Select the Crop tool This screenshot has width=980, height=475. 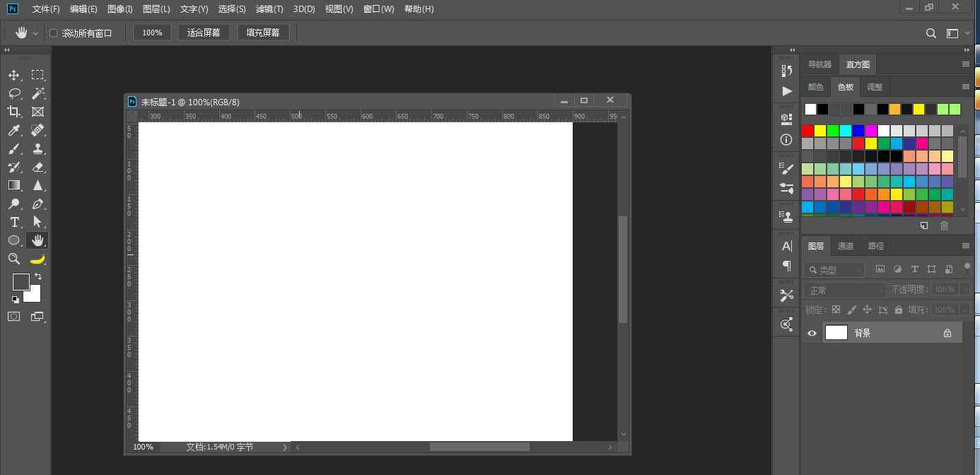[x=14, y=112]
